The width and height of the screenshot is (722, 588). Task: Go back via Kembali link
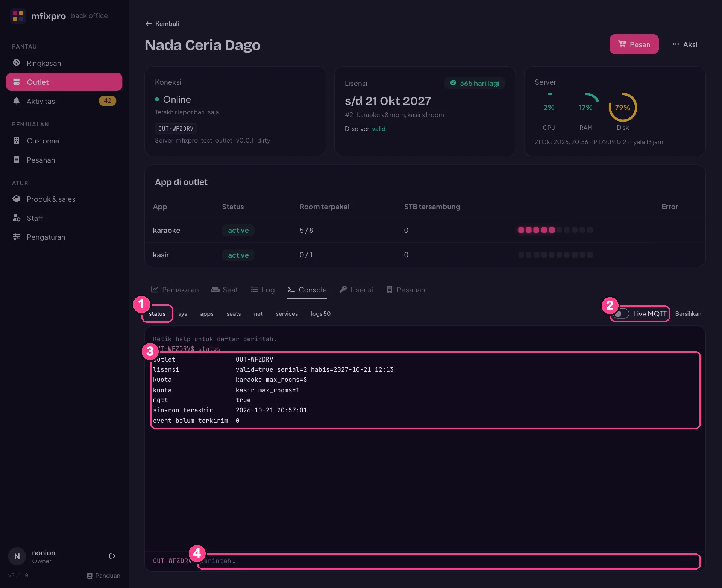(x=162, y=24)
